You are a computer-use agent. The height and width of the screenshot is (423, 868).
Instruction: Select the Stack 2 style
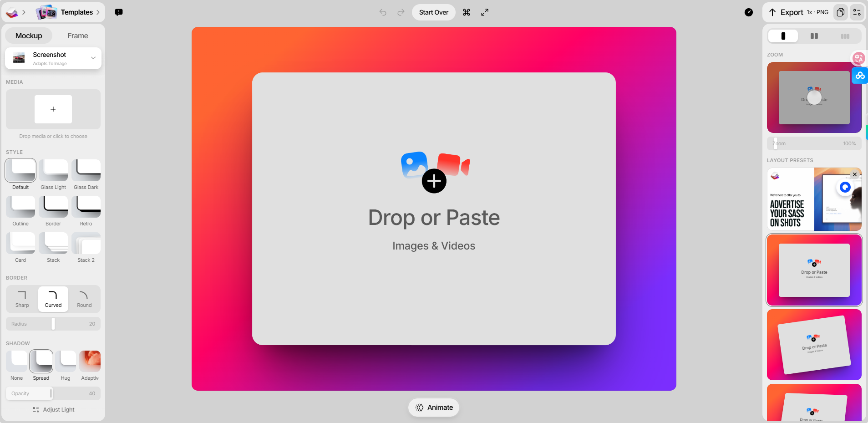(x=86, y=248)
